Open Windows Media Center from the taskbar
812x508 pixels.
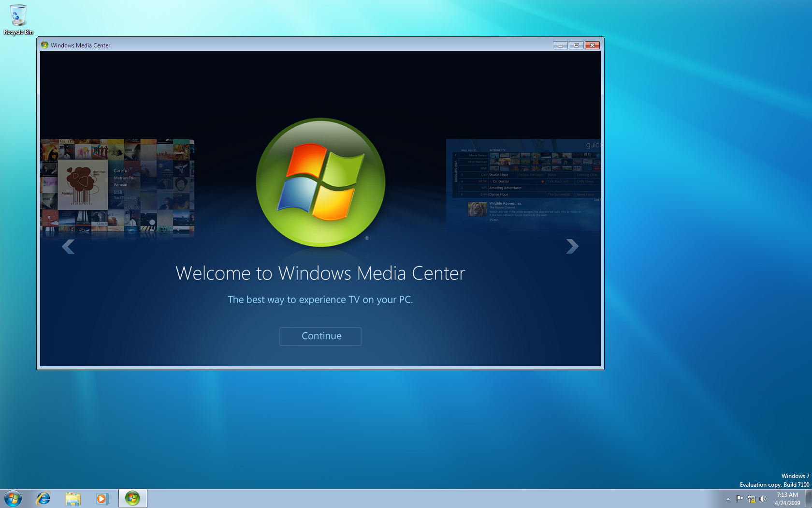tap(132, 498)
